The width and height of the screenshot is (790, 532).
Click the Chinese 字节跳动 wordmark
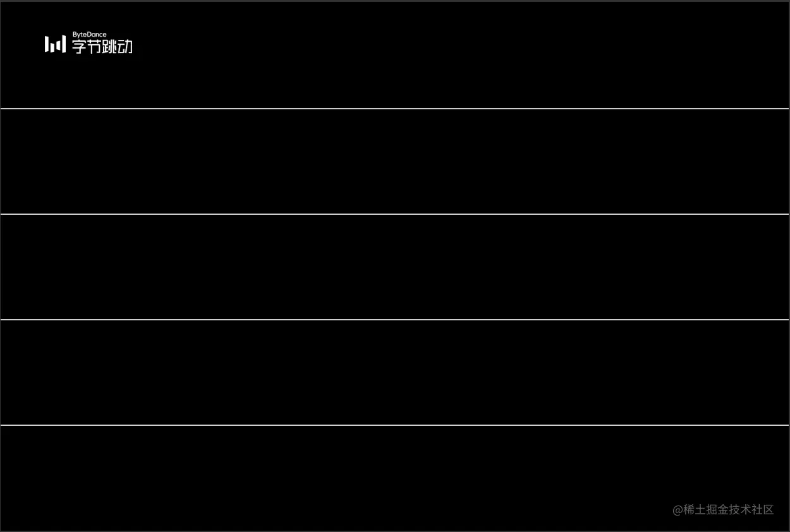(x=102, y=47)
